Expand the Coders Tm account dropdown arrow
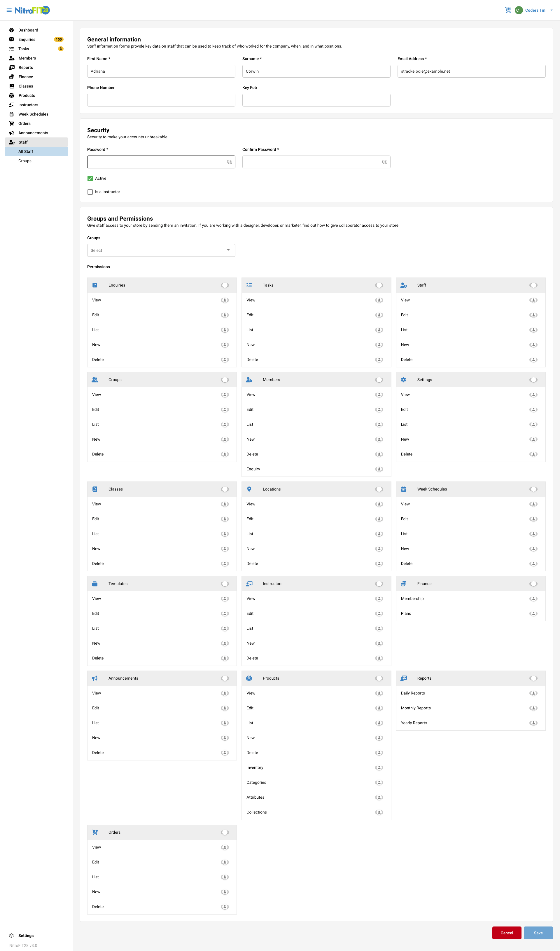The image size is (560, 951). point(551,10)
